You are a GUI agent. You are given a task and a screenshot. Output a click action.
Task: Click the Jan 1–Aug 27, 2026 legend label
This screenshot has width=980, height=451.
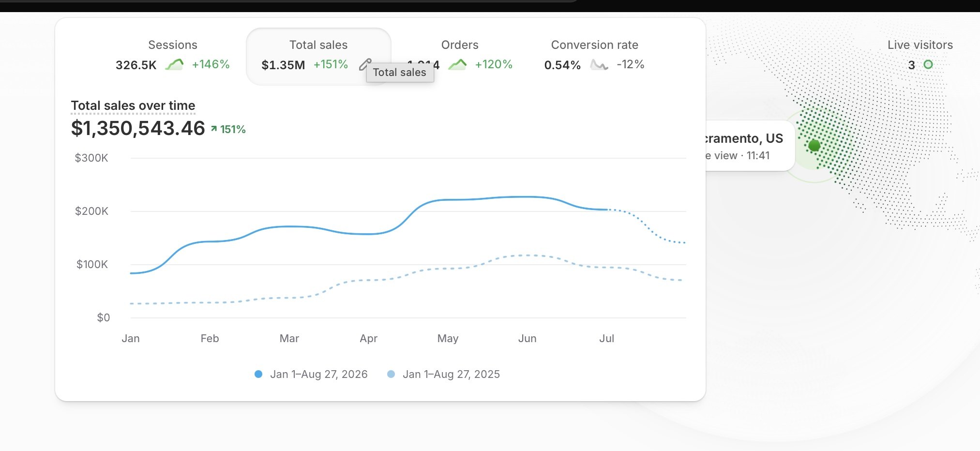(x=319, y=374)
